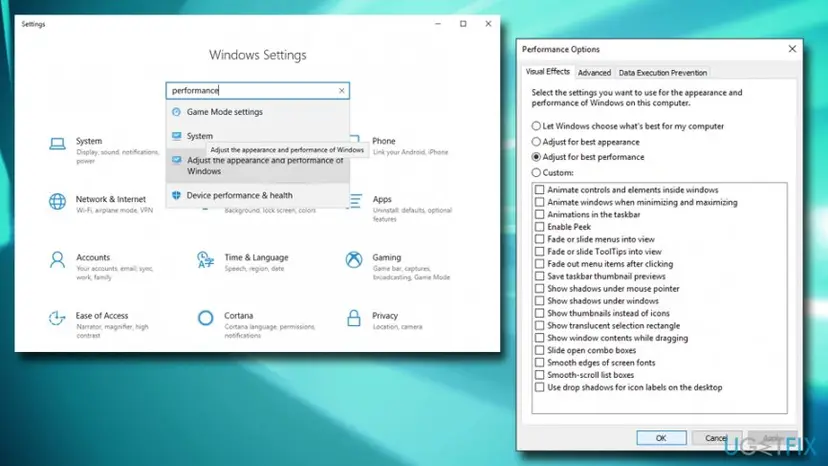828x466 pixels.
Task: Enable Show shadows under mouse pointer
Action: tap(539, 288)
